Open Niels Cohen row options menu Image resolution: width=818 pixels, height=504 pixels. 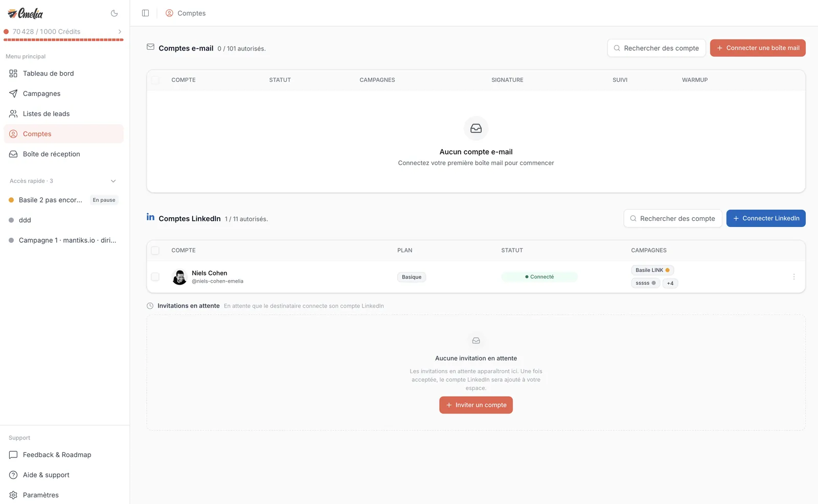click(794, 277)
